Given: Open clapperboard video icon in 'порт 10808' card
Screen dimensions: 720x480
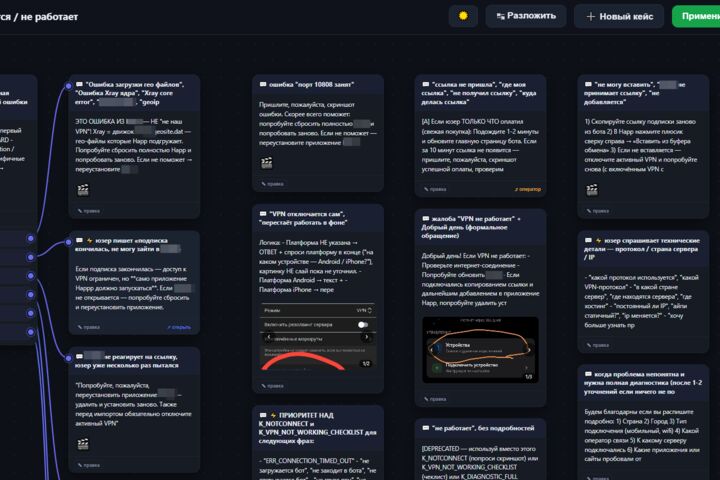Looking at the screenshot, I should click(267, 163).
